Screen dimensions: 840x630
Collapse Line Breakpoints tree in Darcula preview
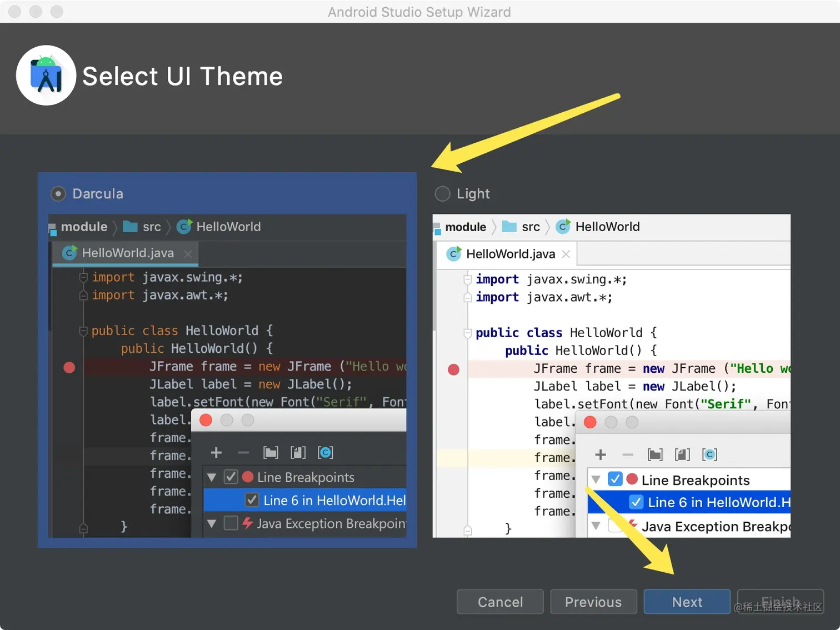pos(212,477)
